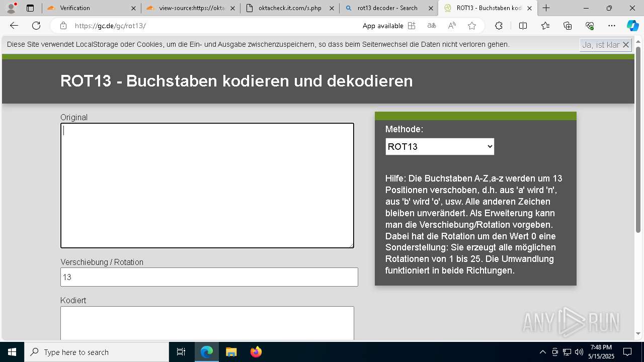
Task: Open the Edge profile icon
Action: (x=11, y=8)
